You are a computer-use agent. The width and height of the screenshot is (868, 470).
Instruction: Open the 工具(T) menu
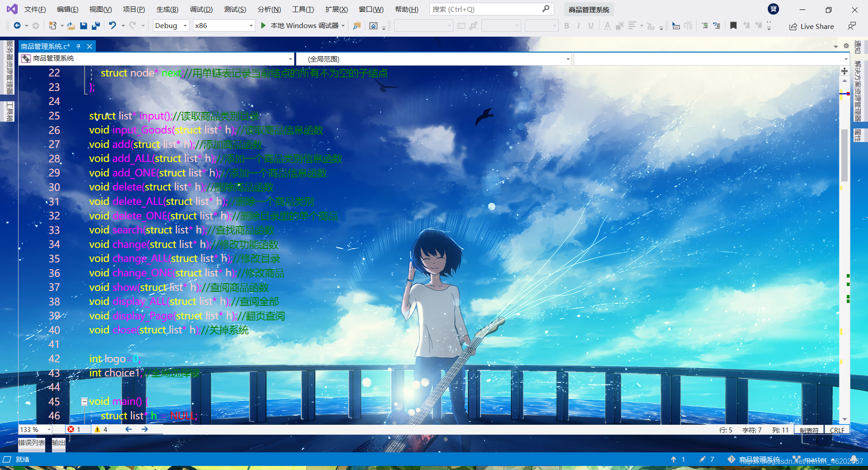point(303,9)
